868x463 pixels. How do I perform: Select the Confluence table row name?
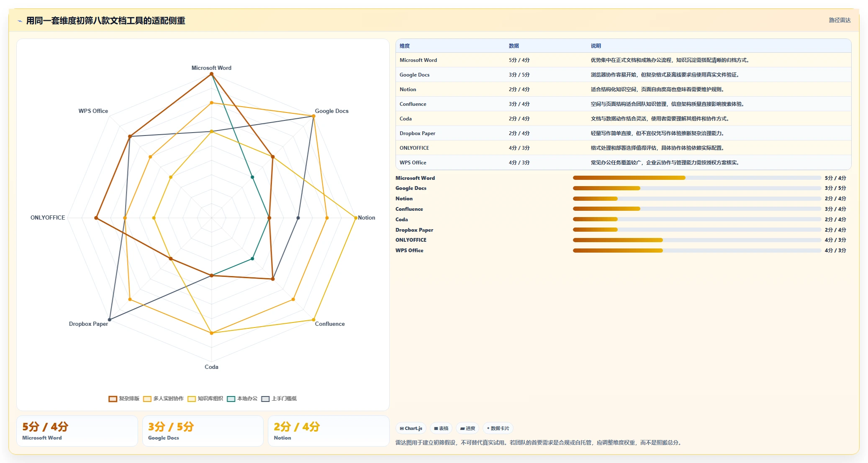pos(413,104)
